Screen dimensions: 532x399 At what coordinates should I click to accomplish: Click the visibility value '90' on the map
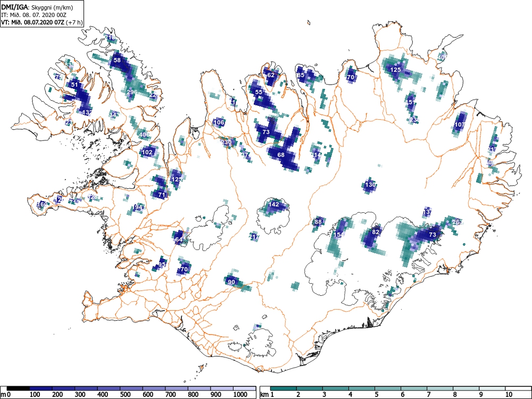pyautogui.click(x=231, y=281)
